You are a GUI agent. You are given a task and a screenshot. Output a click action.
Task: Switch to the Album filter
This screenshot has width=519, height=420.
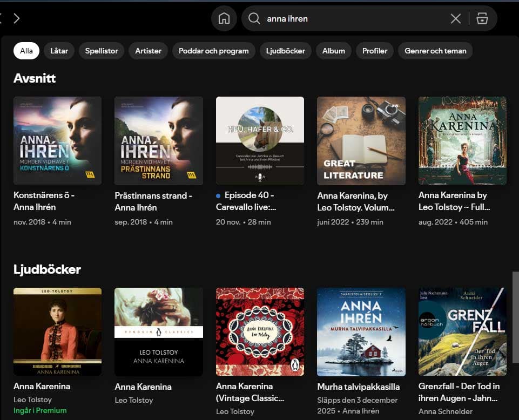pyautogui.click(x=334, y=51)
